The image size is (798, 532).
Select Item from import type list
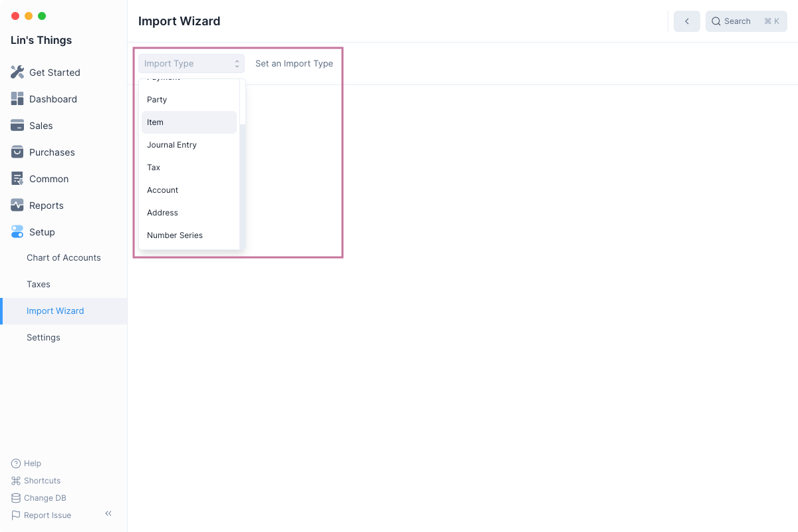pos(189,122)
